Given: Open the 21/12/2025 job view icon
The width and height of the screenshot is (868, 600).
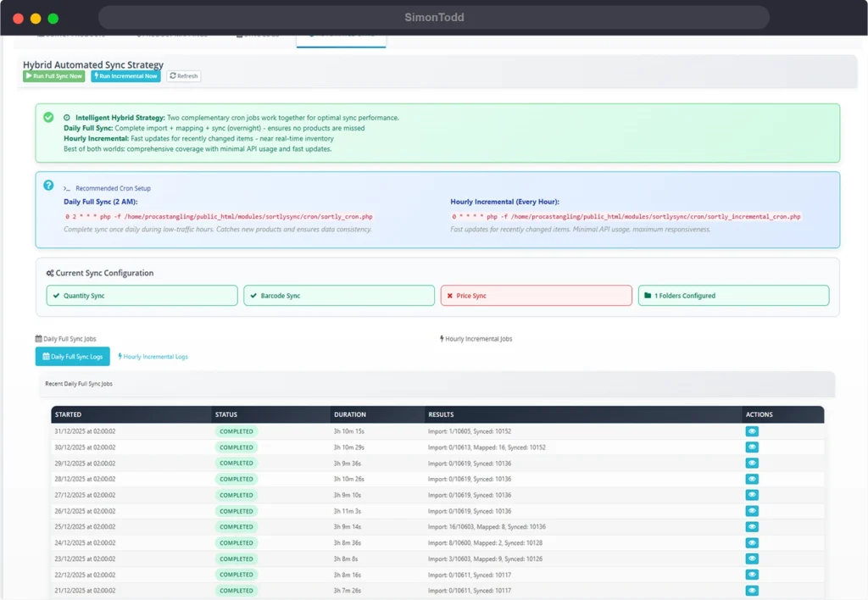Looking at the screenshot, I should [752, 591].
